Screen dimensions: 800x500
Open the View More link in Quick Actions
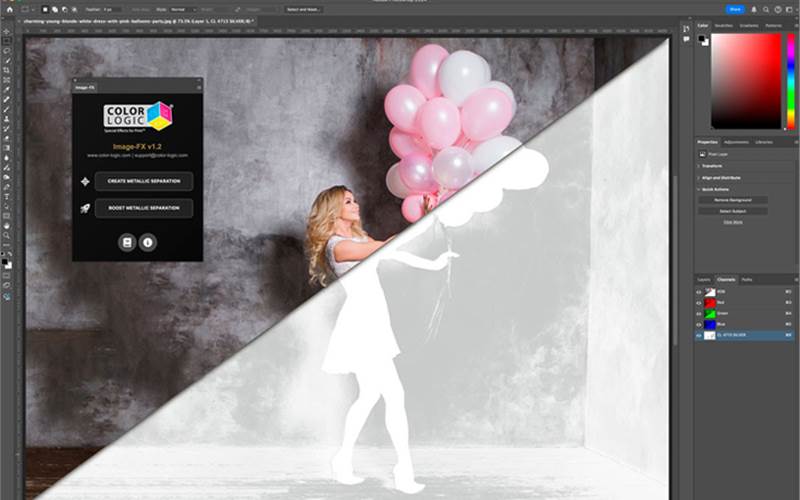[x=733, y=222]
